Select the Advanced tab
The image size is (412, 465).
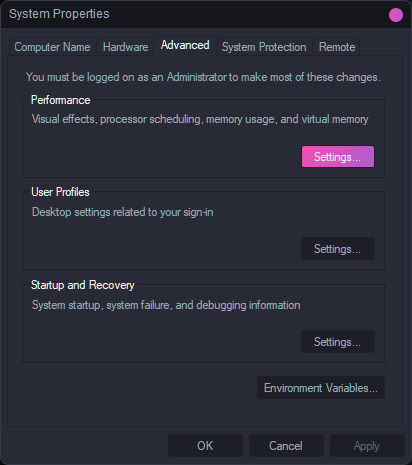[185, 45]
